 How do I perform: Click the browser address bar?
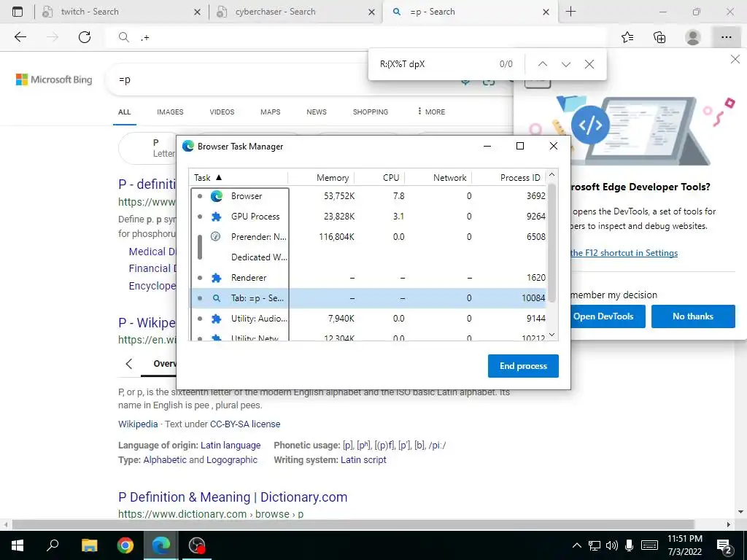(x=355, y=37)
